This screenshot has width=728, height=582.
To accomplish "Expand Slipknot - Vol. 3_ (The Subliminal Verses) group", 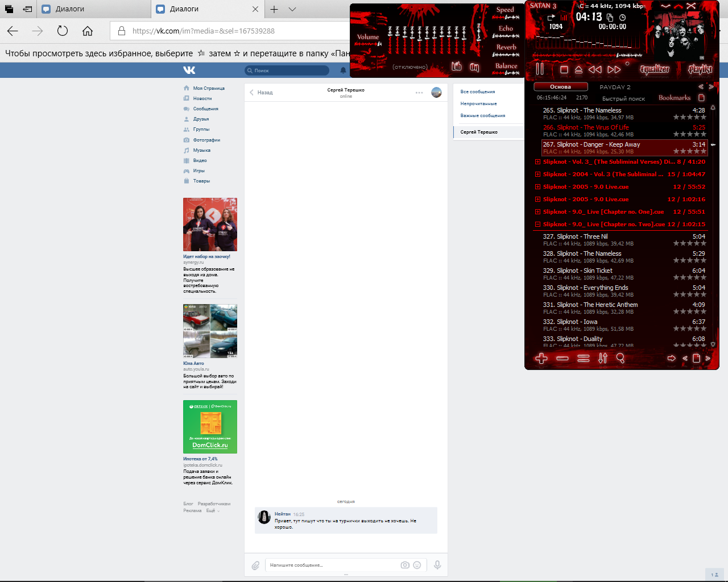I will tap(537, 162).
